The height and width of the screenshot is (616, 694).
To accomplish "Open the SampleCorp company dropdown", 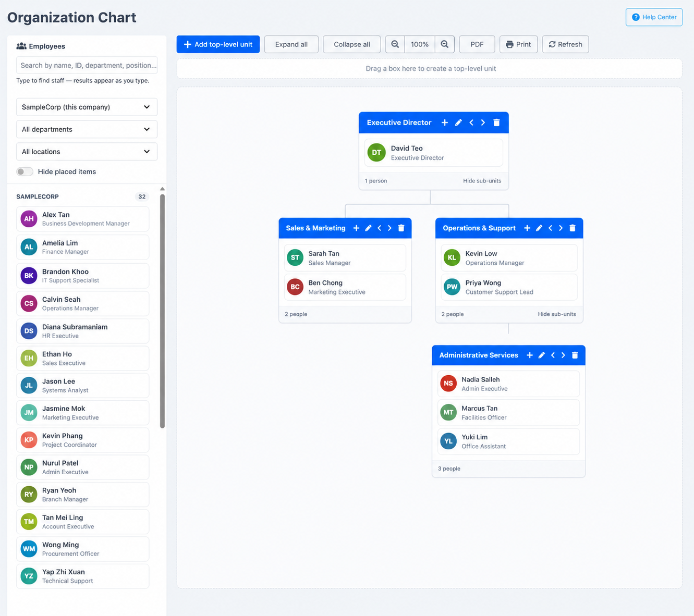I will coord(87,107).
